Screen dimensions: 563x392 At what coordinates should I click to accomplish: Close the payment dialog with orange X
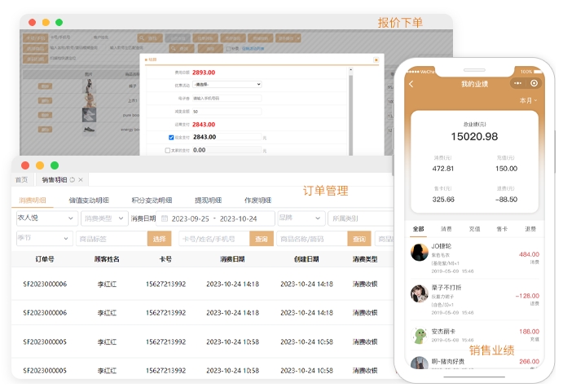(x=376, y=59)
